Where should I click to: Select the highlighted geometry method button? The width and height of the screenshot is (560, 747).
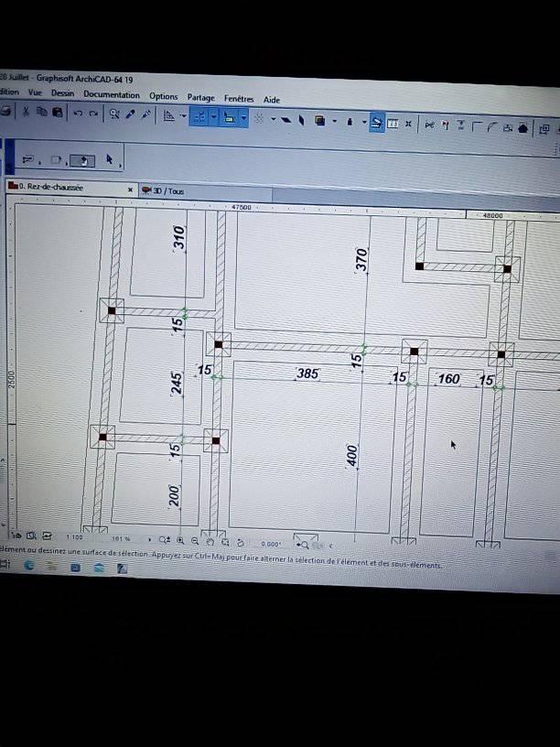[82, 161]
